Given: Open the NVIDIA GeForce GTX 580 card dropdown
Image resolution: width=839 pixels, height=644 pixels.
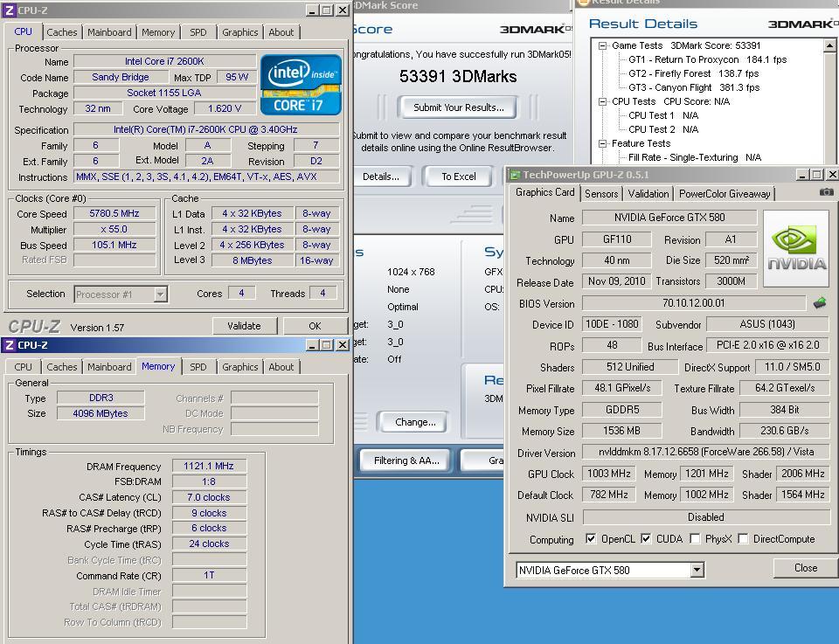Looking at the screenshot, I should click(x=697, y=571).
